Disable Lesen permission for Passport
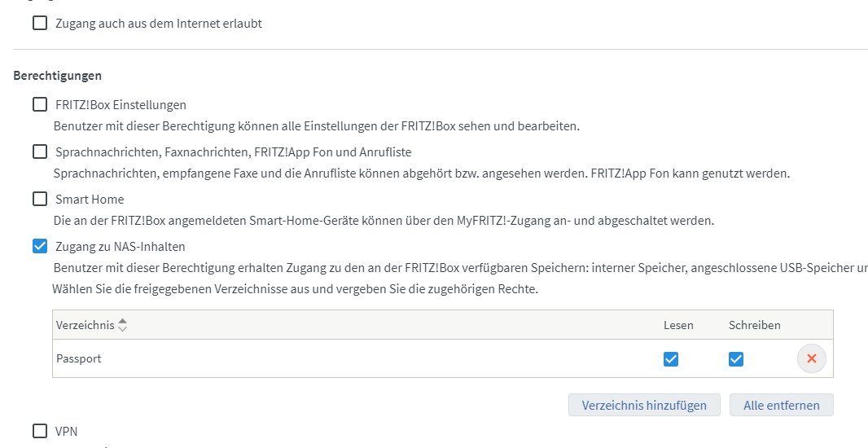This screenshot has height=448, width=868. tap(671, 359)
